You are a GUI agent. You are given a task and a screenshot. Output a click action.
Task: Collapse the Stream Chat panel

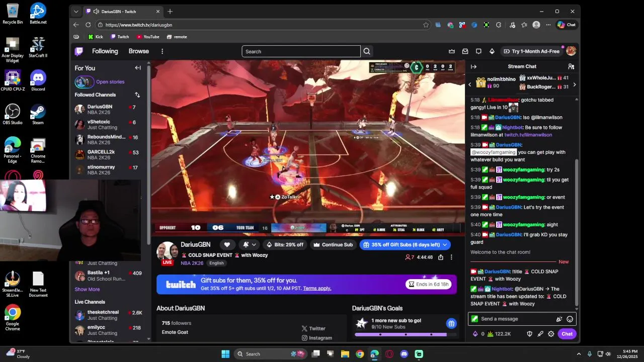point(473,66)
